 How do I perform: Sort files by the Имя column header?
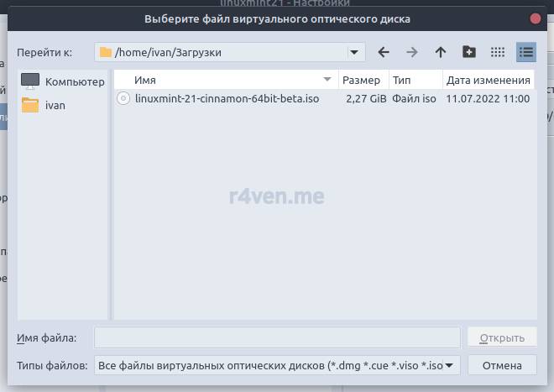[227, 80]
